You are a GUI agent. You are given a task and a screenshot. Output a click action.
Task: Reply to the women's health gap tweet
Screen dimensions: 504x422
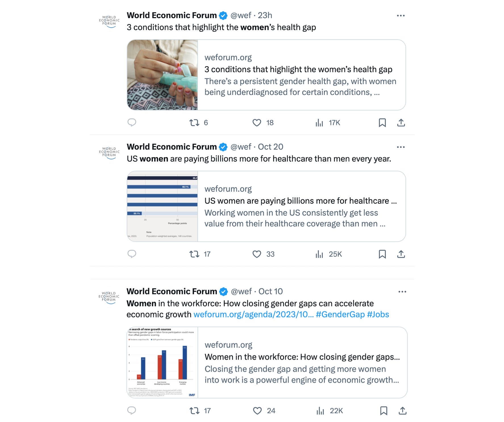pos(132,122)
